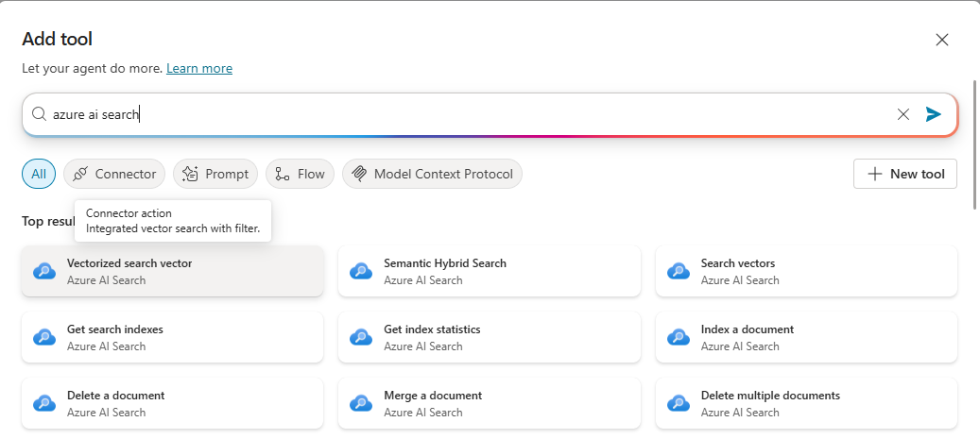
Task: Click the send arrow icon in search bar
Action: pyautogui.click(x=933, y=114)
